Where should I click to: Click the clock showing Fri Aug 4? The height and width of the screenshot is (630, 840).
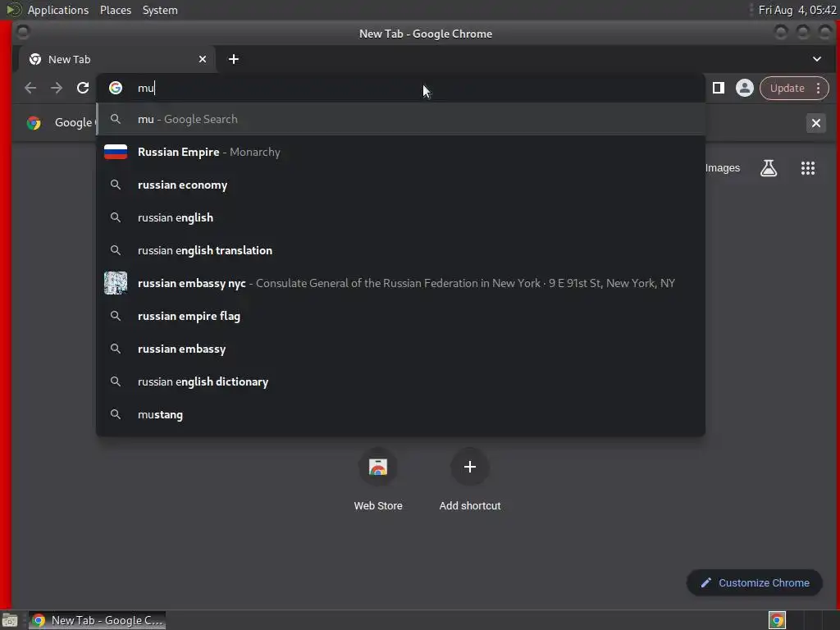pos(797,10)
